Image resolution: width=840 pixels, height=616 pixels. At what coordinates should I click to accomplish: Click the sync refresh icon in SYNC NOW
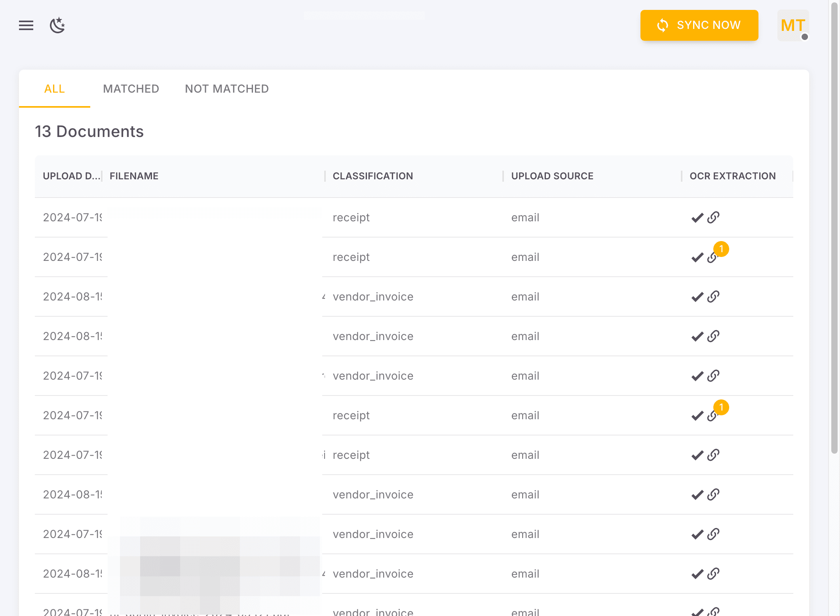coord(662,25)
